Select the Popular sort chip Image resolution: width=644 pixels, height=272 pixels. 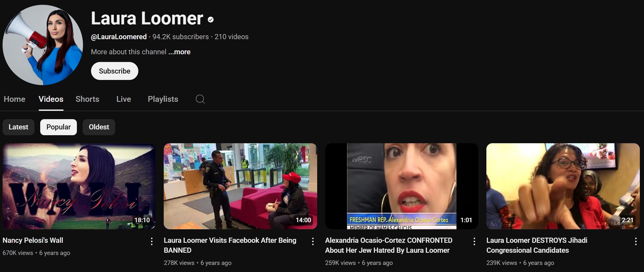[59, 127]
